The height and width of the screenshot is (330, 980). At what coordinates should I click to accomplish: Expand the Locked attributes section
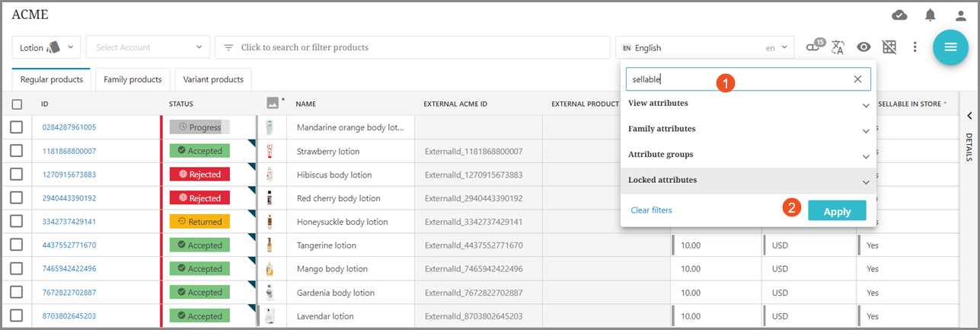click(x=866, y=181)
